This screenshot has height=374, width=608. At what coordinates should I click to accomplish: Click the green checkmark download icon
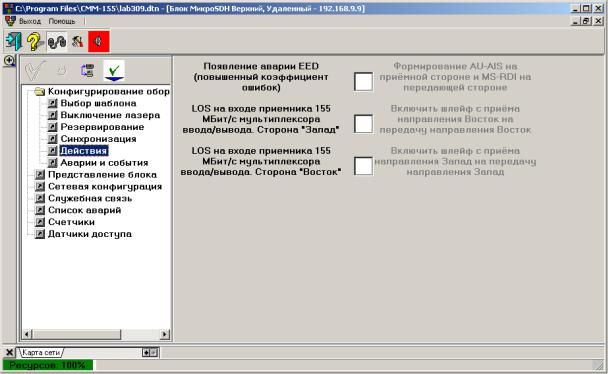(114, 71)
